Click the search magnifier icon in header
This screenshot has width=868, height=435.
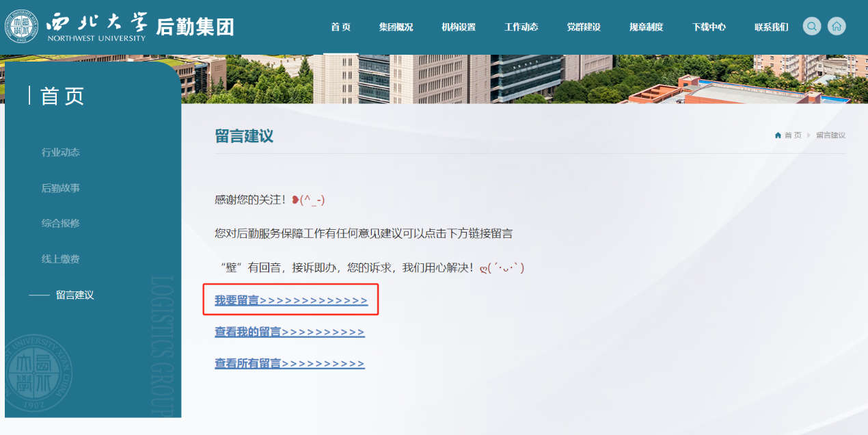pos(811,27)
